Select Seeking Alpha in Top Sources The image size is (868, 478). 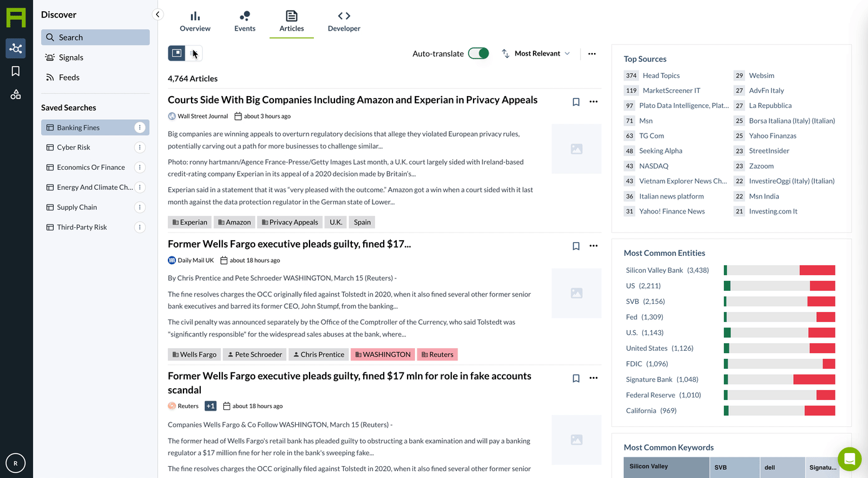661,151
